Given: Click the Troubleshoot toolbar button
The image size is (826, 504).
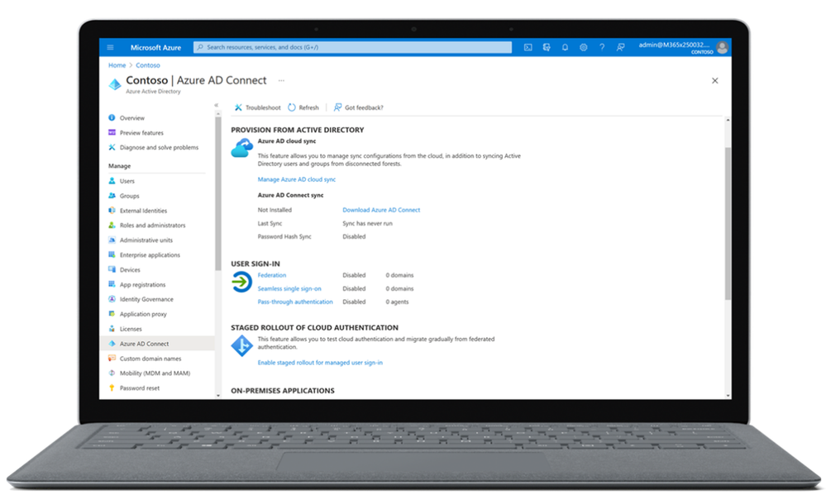Looking at the screenshot, I should (x=257, y=107).
